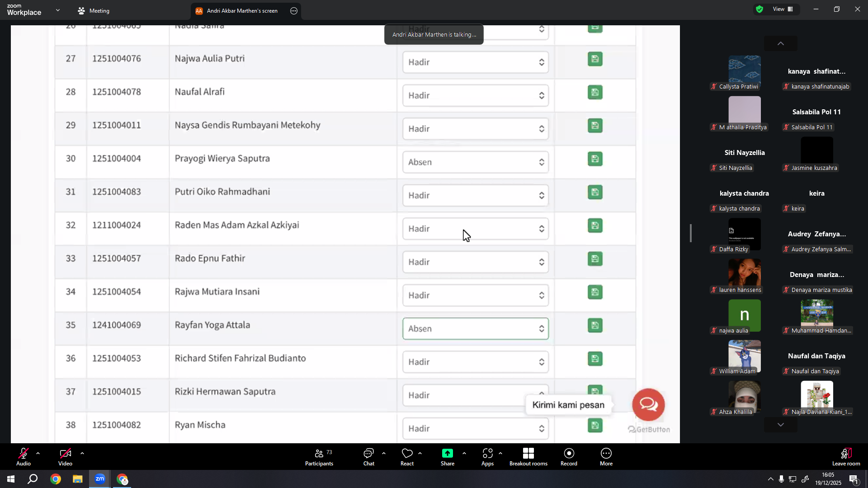Open status dropdown for Rado Epnu Fathir
Screen dimensions: 868x488
click(x=476, y=262)
